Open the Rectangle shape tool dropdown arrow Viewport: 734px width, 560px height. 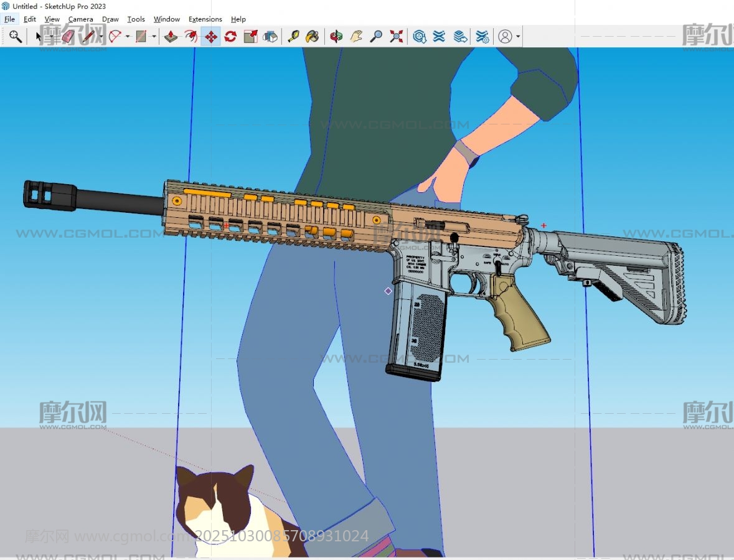(154, 37)
